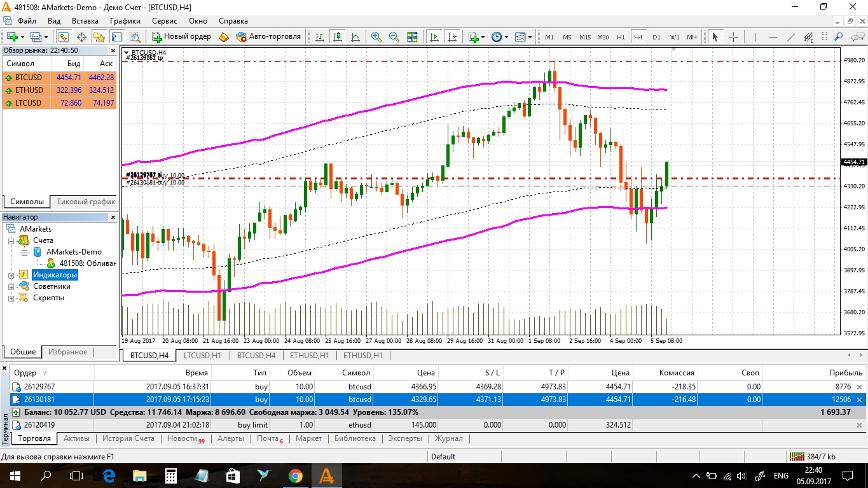The image size is (868, 488).
Task: Close order 26129767 with its x button
Action: 860,387
